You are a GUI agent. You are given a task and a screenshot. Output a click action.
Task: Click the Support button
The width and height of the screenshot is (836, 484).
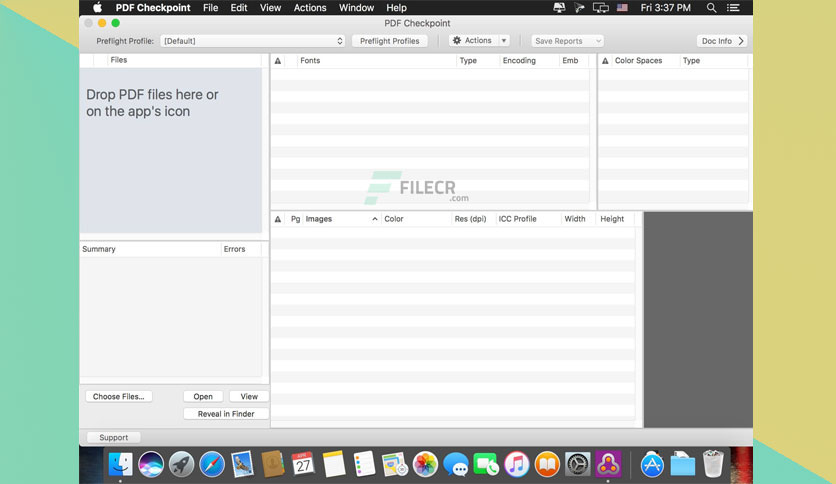coord(113,437)
